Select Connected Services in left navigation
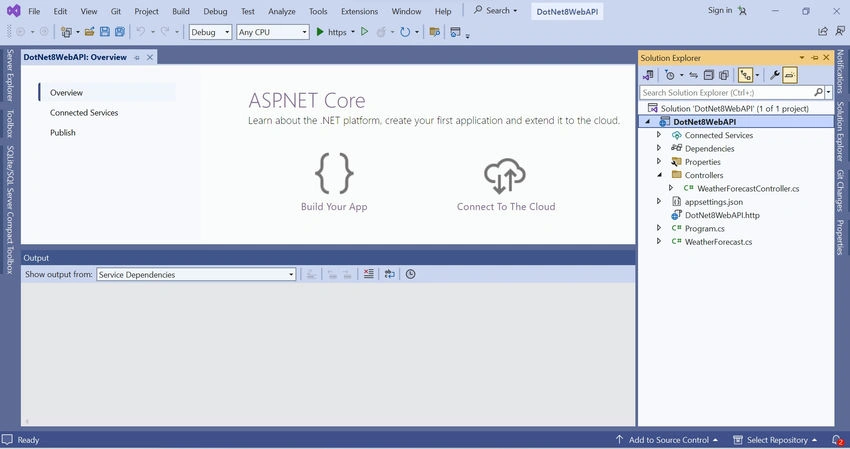Viewport: 850px width, 449px height. coord(84,112)
